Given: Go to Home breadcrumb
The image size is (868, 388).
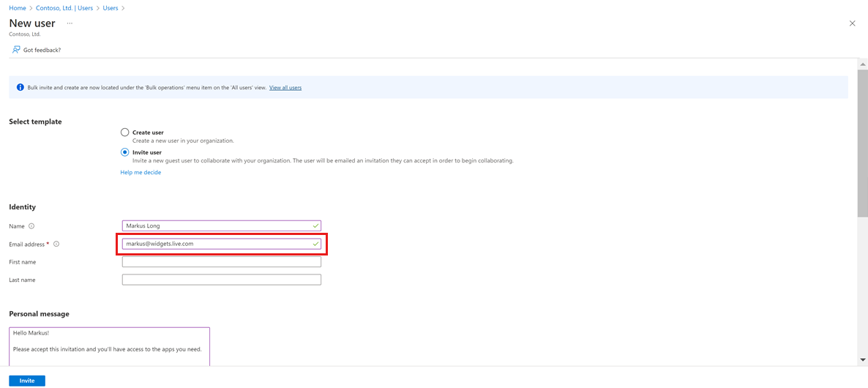Looking at the screenshot, I should pyautogui.click(x=17, y=8).
